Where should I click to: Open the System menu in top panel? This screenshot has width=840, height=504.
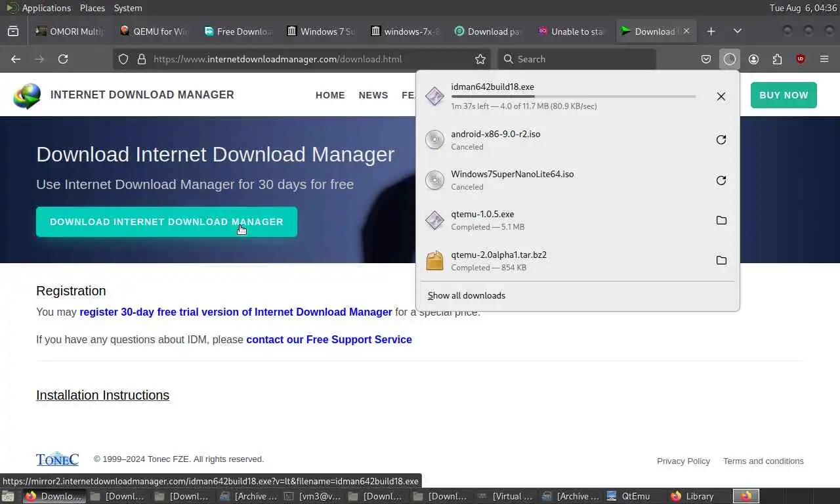click(127, 8)
